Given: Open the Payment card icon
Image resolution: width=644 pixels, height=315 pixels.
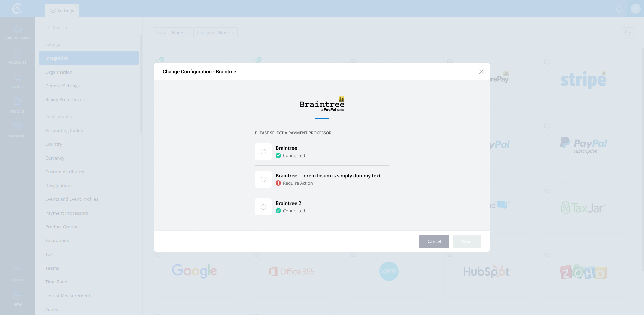Looking at the screenshot, I should point(17,127).
